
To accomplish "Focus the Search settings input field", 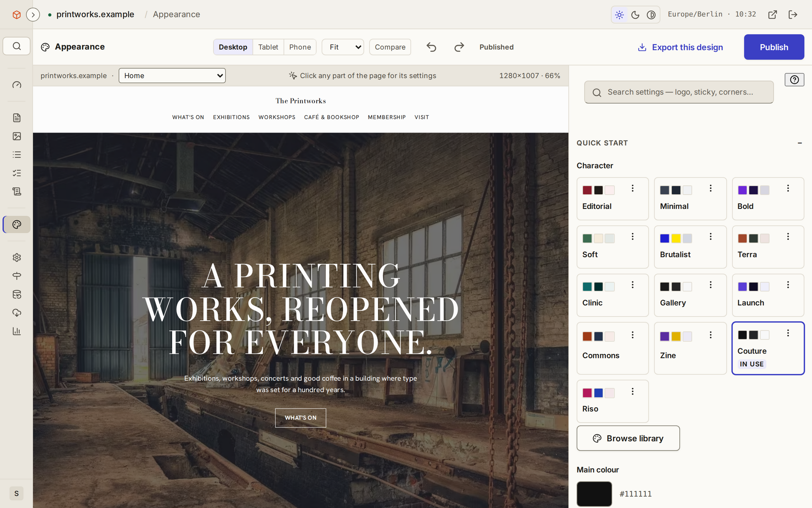I will (x=679, y=92).
